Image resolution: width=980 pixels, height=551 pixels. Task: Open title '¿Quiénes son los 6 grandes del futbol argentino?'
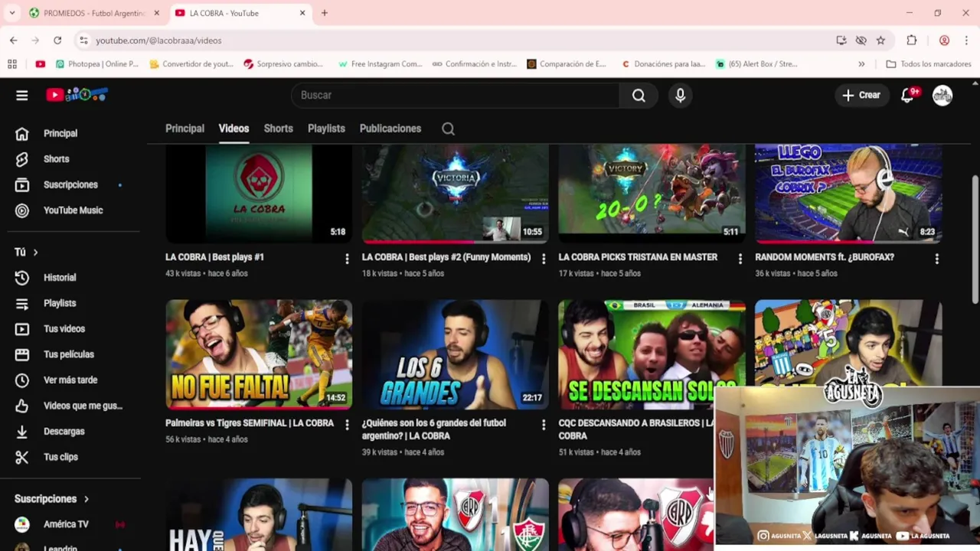click(434, 429)
